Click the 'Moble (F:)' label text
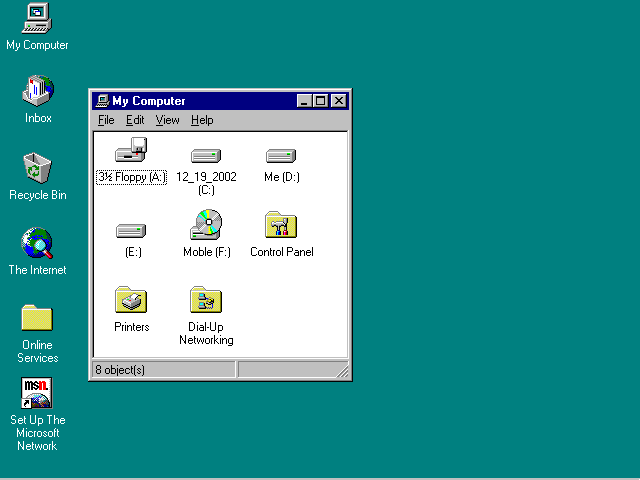The width and height of the screenshot is (640, 480). click(207, 252)
